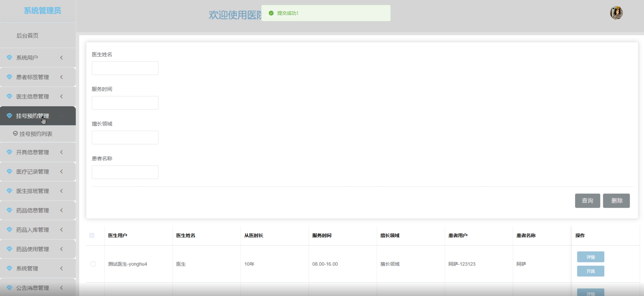Click the diamond icon beside 药品入库管理

coord(9,230)
